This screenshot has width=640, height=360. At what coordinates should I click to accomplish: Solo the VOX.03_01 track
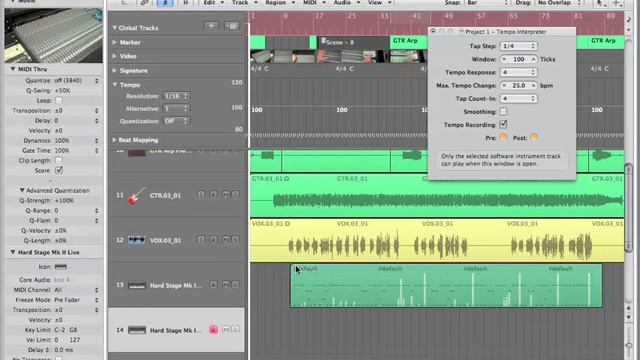236,240
